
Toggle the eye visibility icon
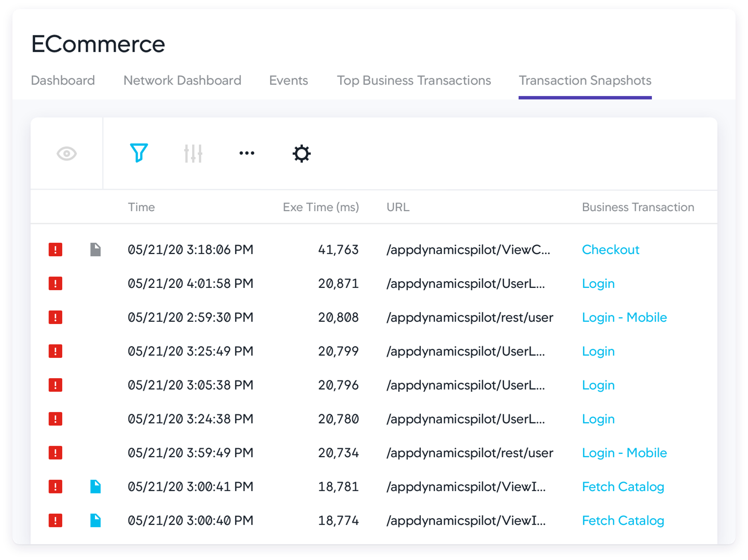67,154
